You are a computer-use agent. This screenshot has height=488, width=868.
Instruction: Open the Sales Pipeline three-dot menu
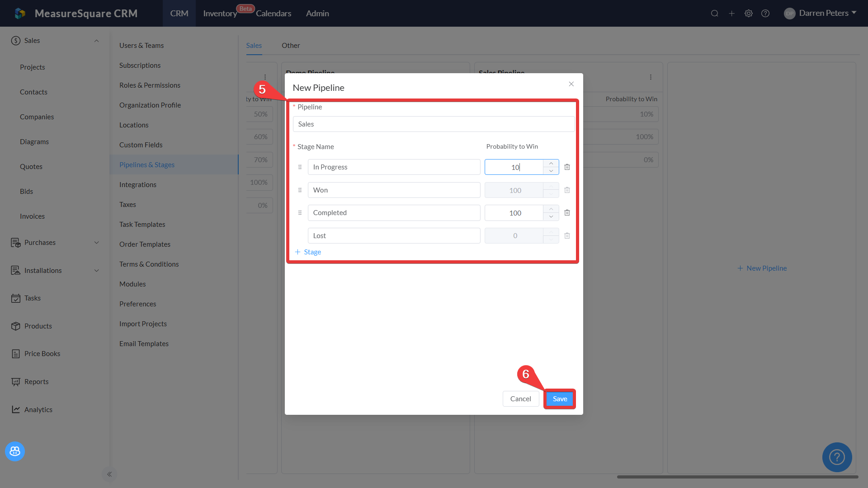(651, 77)
